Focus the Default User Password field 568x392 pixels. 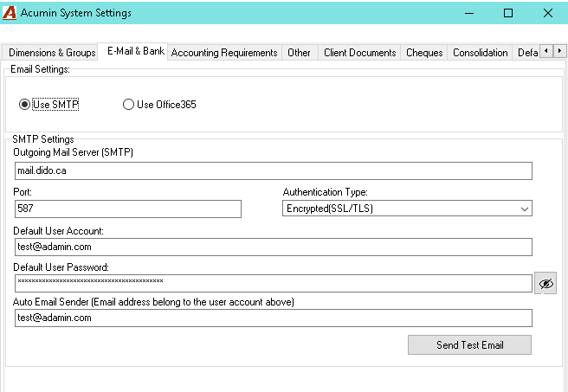click(x=274, y=283)
